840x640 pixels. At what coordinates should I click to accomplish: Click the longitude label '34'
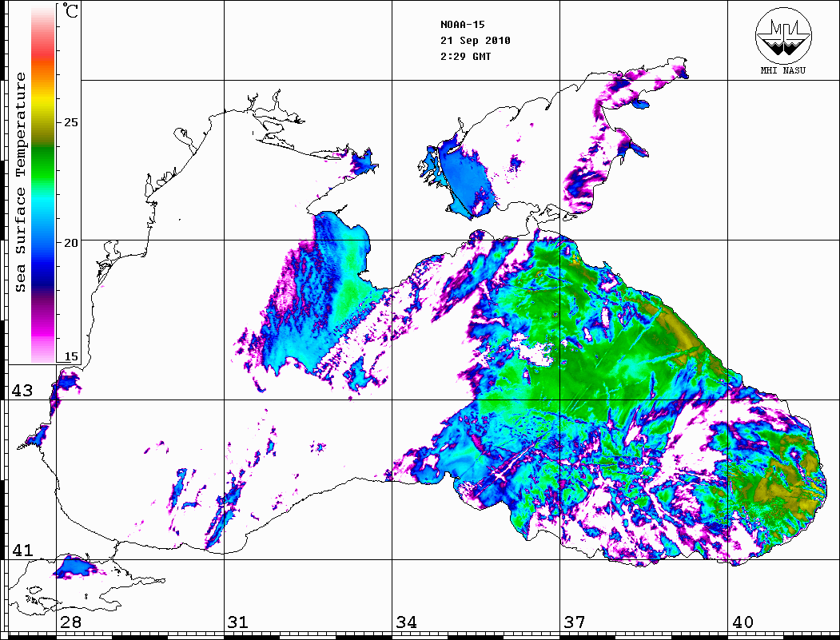tap(406, 622)
